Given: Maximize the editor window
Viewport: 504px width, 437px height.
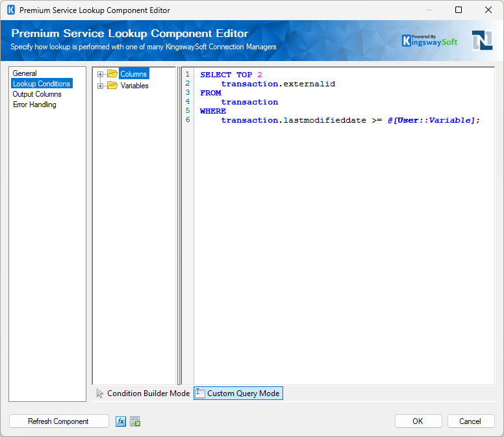Looking at the screenshot, I should click(x=459, y=10).
